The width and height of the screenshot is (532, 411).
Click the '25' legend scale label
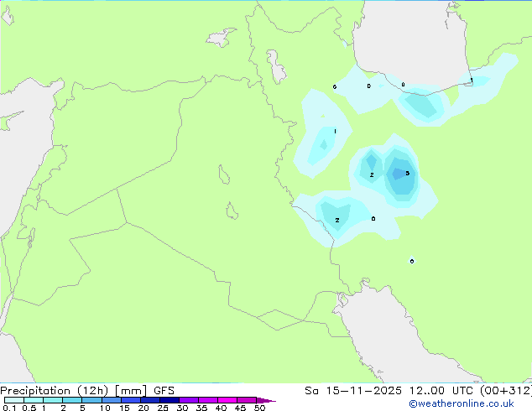click(x=163, y=408)
